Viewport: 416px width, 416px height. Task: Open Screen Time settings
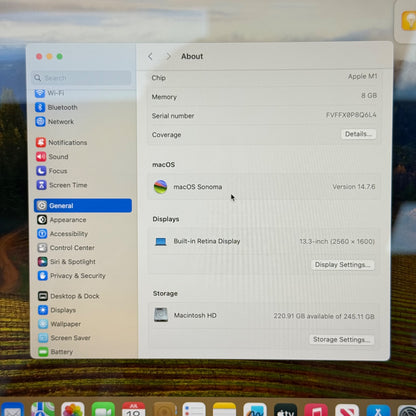62,185
